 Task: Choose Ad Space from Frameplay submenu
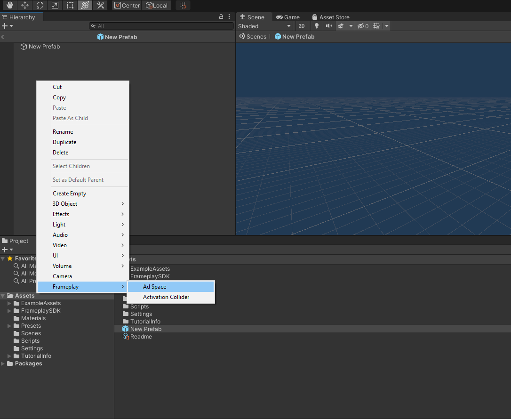pyautogui.click(x=171, y=287)
